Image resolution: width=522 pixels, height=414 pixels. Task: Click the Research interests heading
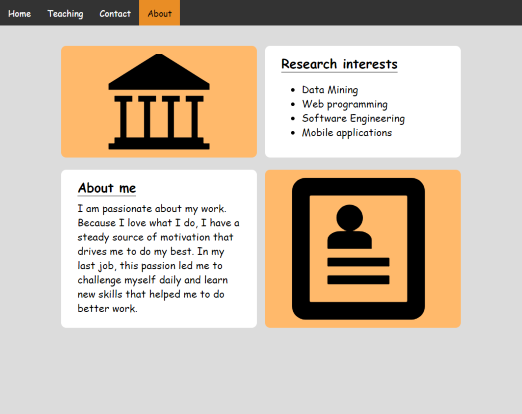[x=339, y=64]
